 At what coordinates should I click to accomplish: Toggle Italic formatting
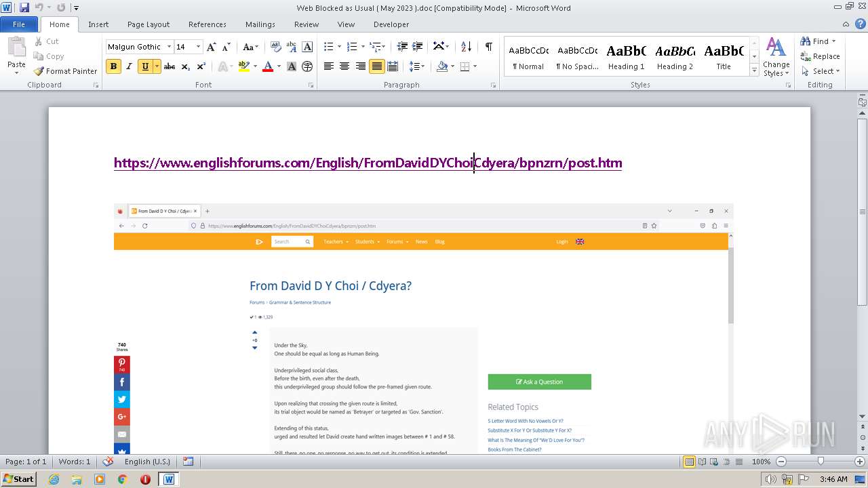pos(129,66)
